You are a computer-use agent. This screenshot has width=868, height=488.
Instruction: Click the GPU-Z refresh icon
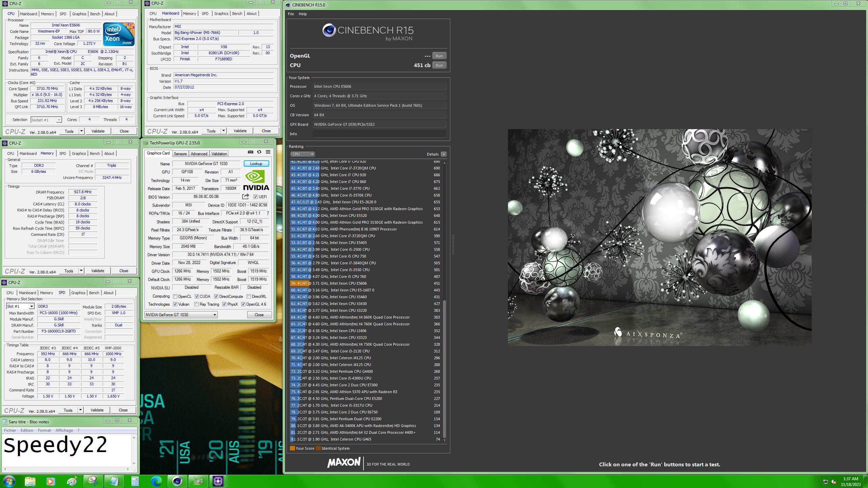(x=259, y=152)
